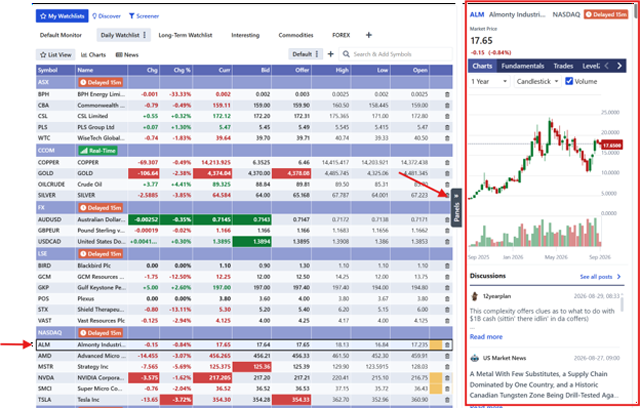640x408 pixels.
Task: Select the Commodities watchlist tab
Action: pos(296,35)
